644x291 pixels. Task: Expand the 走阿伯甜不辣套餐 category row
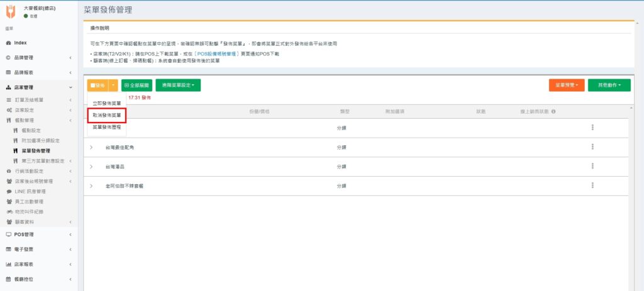[91, 186]
